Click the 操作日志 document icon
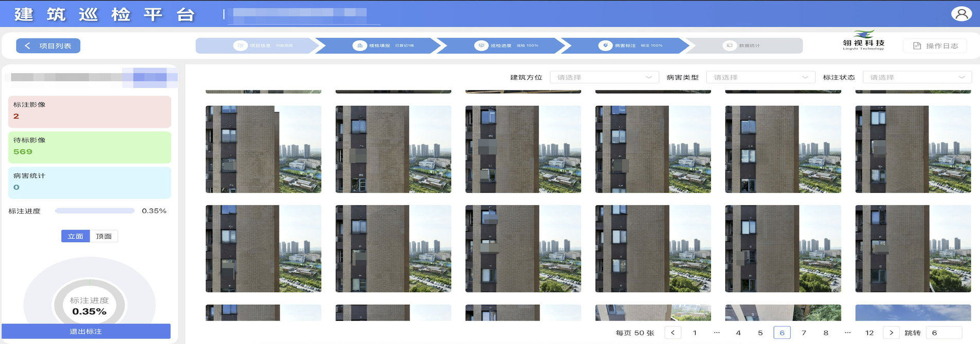Viewport: 980px width, 344px height. (x=917, y=46)
